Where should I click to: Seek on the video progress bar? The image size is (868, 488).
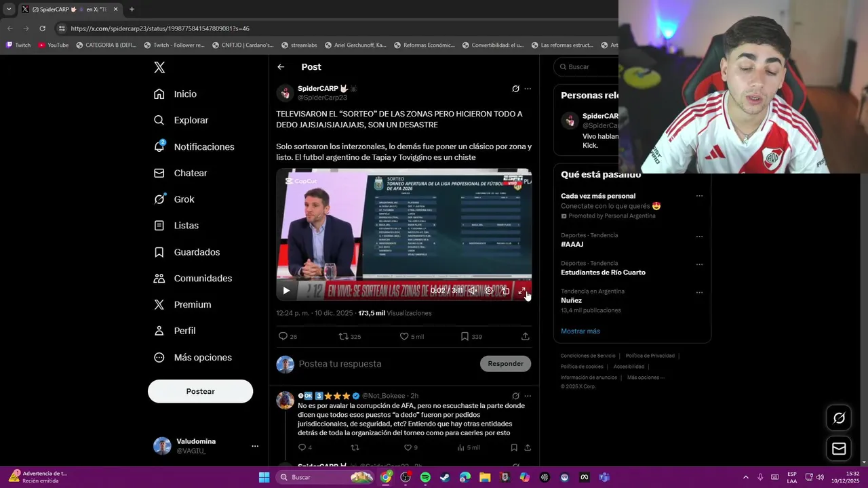pyautogui.click(x=403, y=279)
